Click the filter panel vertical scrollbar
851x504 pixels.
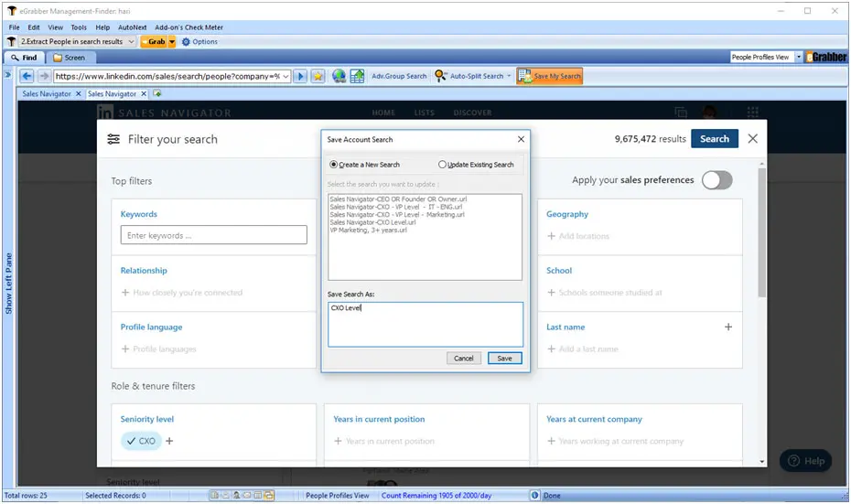tap(762, 232)
